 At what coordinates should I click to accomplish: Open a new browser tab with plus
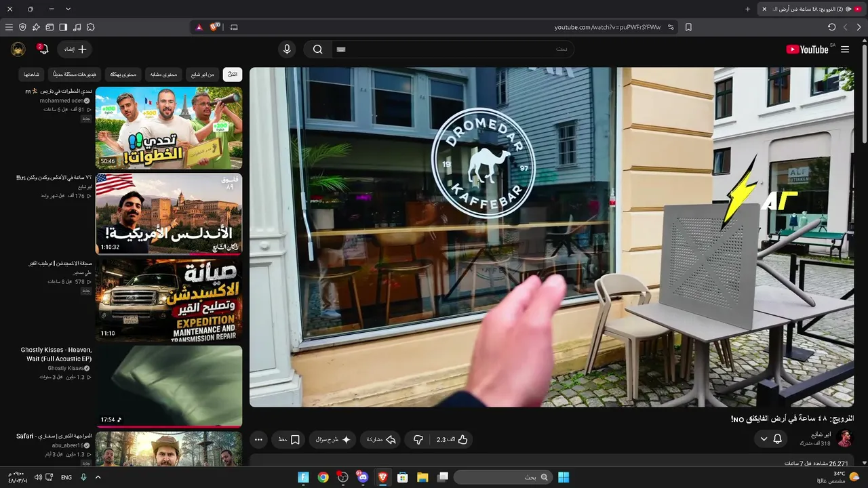[x=748, y=9]
